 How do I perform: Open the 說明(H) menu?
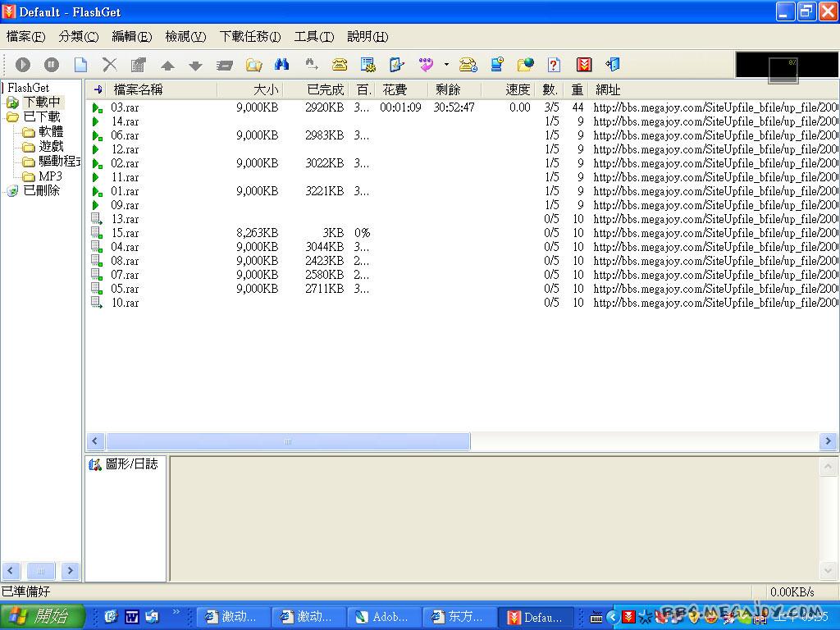tap(367, 36)
